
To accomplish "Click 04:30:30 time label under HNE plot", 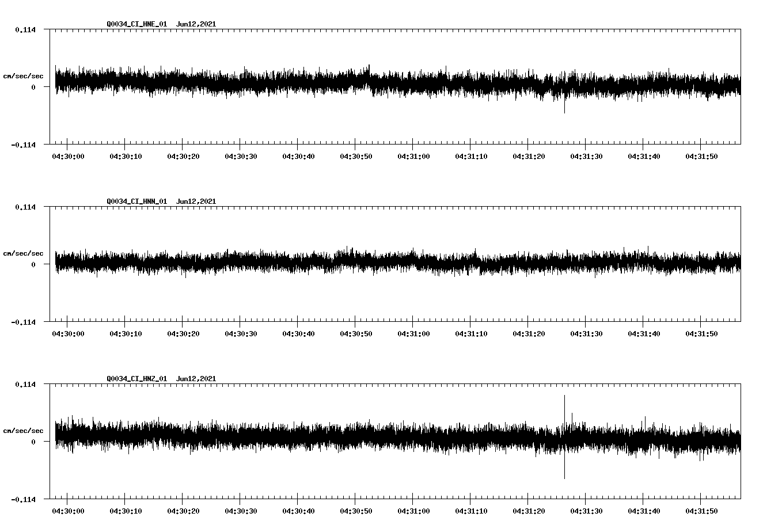I will pyautogui.click(x=241, y=157).
